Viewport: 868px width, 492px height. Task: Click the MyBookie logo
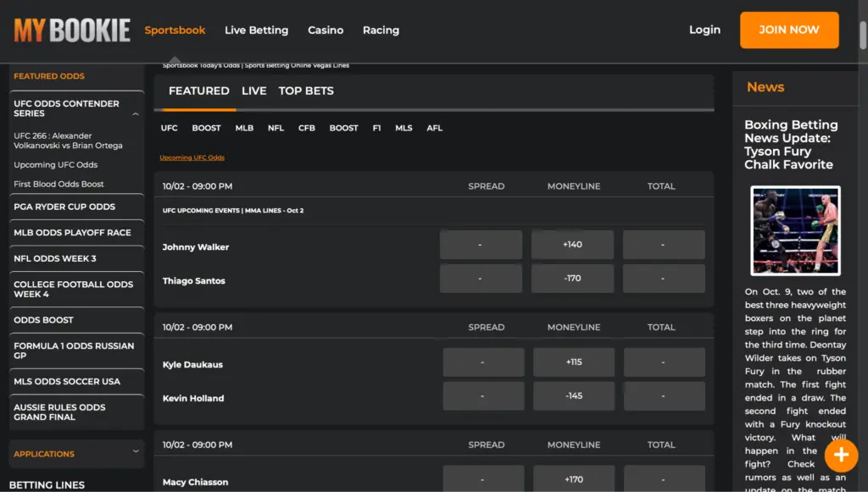click(x=72, y=30)
